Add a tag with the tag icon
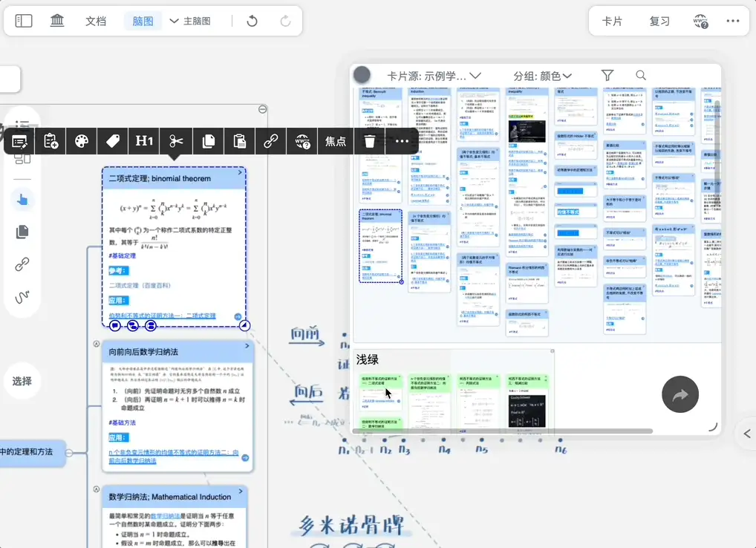This screenshot has width=756, height=548. [113, 141]
